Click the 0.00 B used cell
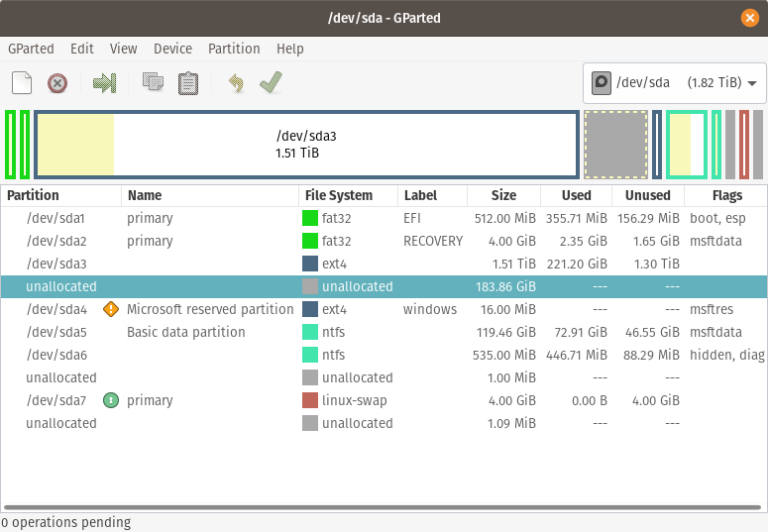The image size is (768, 532). (590, 400)
